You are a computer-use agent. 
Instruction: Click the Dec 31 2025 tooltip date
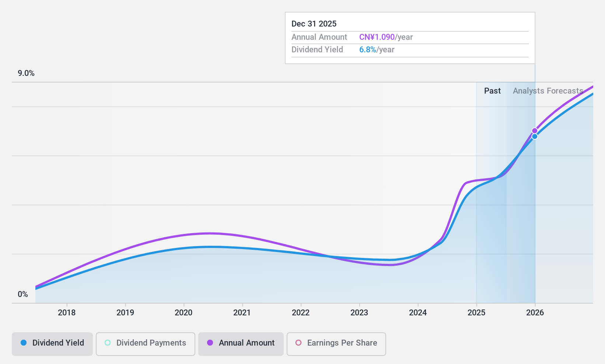point(314,24)
